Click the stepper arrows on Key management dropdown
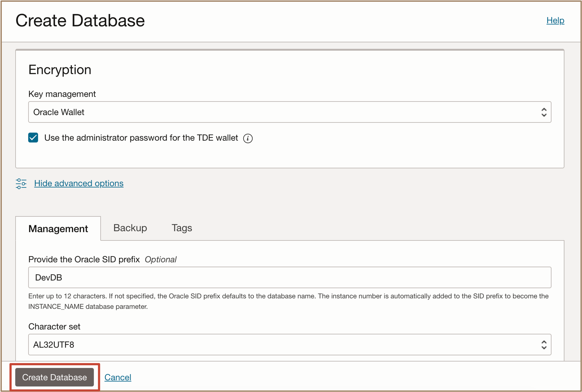The height and width of the screenshot is (392, 582). tap(544, 112)
